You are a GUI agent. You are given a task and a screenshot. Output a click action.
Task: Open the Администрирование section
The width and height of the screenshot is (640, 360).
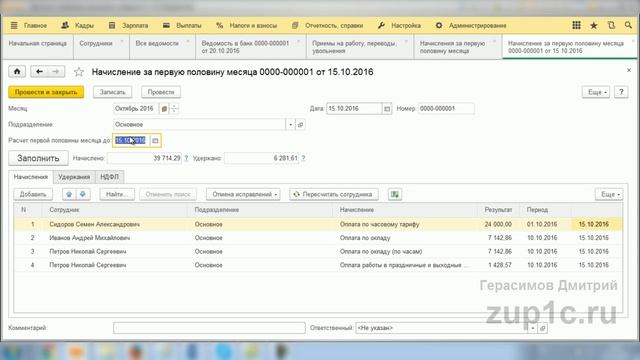(471, 25)
